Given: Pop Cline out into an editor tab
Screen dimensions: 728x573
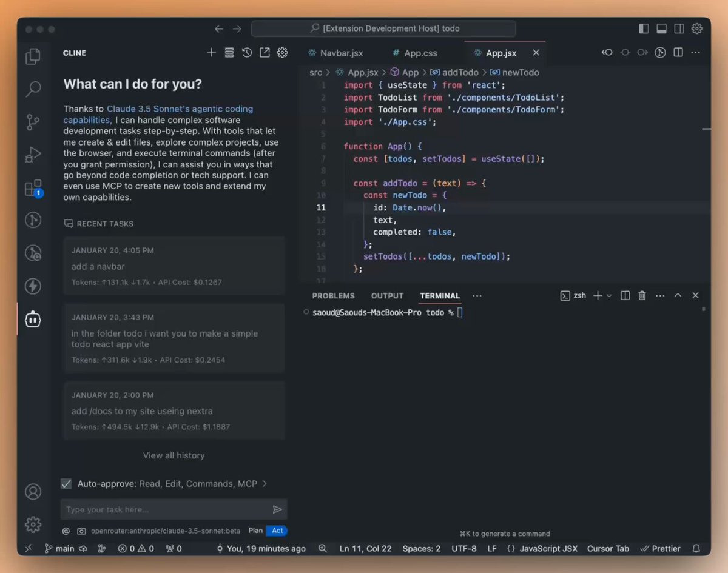Looking at the screenshot, I should 265,53.
